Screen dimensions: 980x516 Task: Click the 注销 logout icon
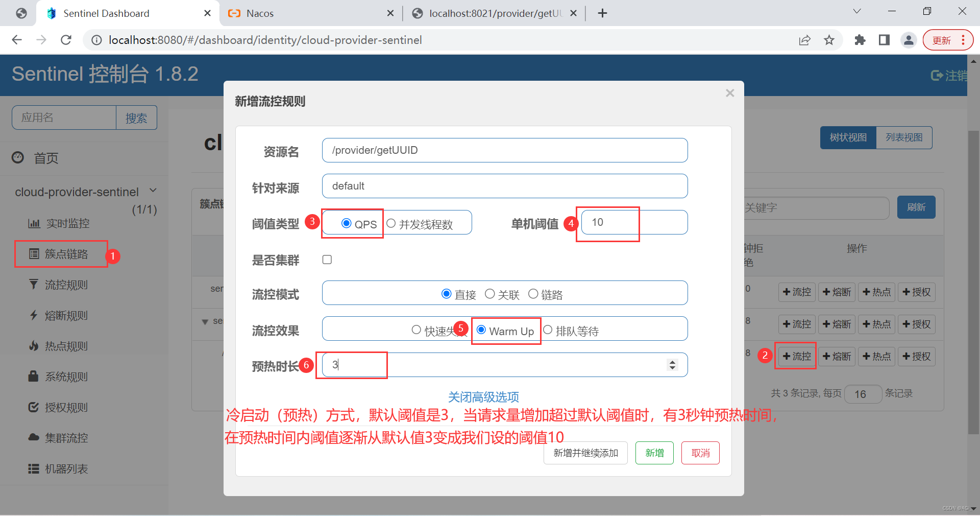point(937,76)
